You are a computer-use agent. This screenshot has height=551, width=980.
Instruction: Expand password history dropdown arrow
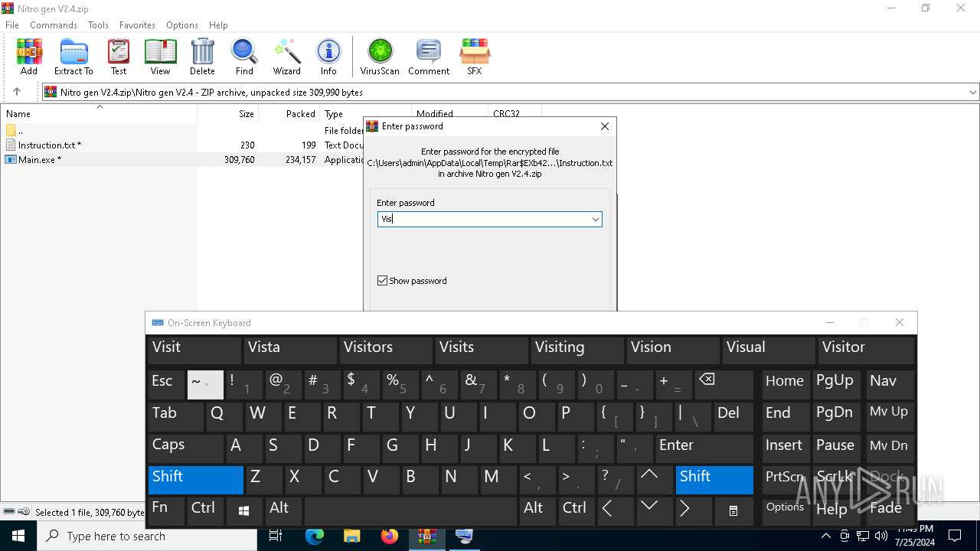tap(595, 220)
